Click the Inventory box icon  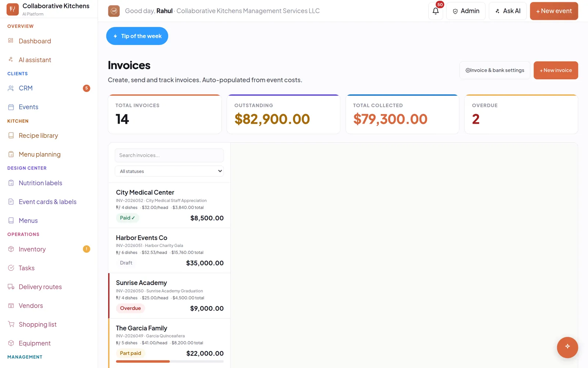coord(11,249)
